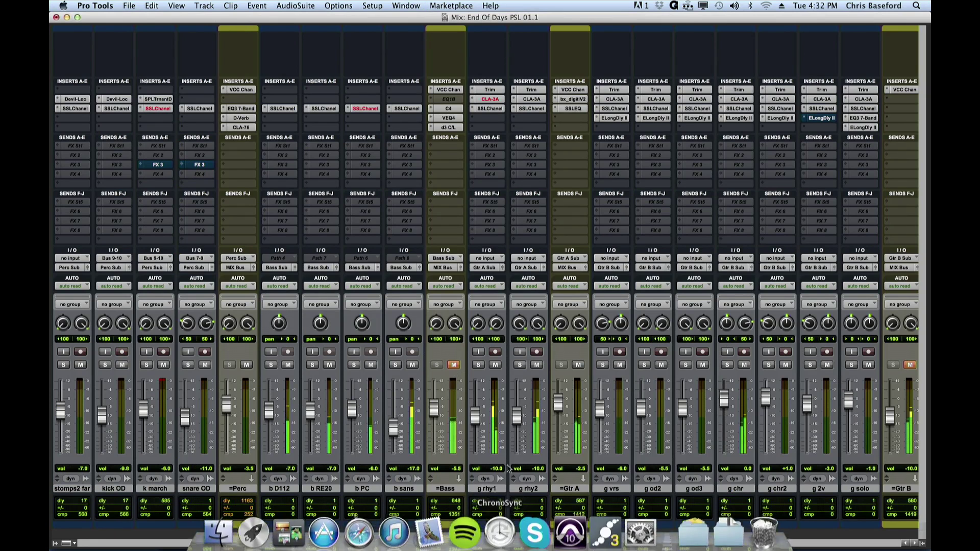
Task: Open Bus 9-10 input selector on kick OD
Action: pyautogui.click(x=113, y=258)
